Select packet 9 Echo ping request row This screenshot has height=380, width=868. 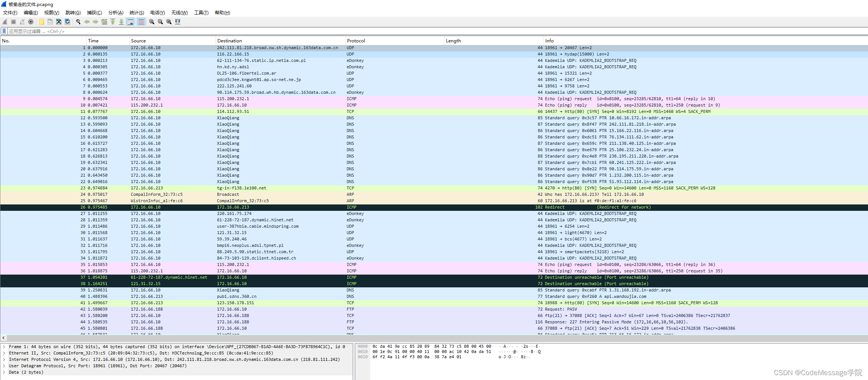pyautogui.click(x=434, y=99)
